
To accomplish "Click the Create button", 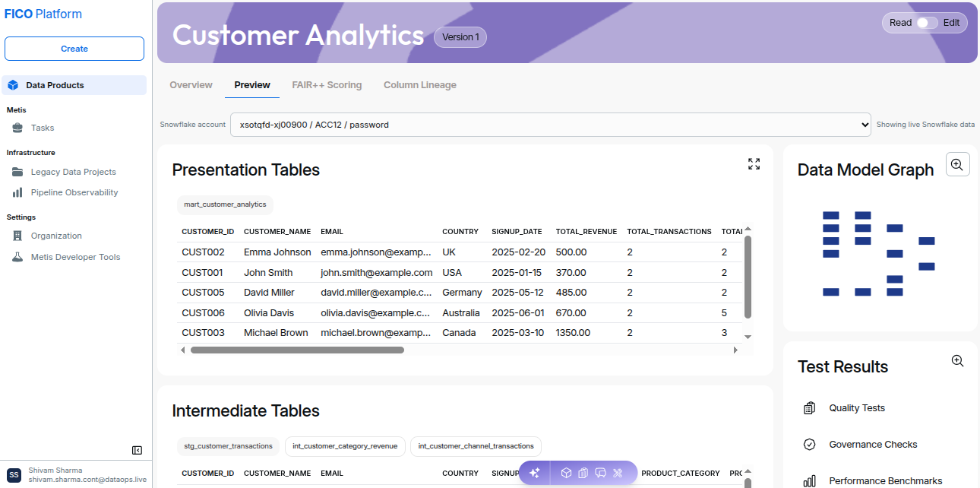I will [74, 49].
